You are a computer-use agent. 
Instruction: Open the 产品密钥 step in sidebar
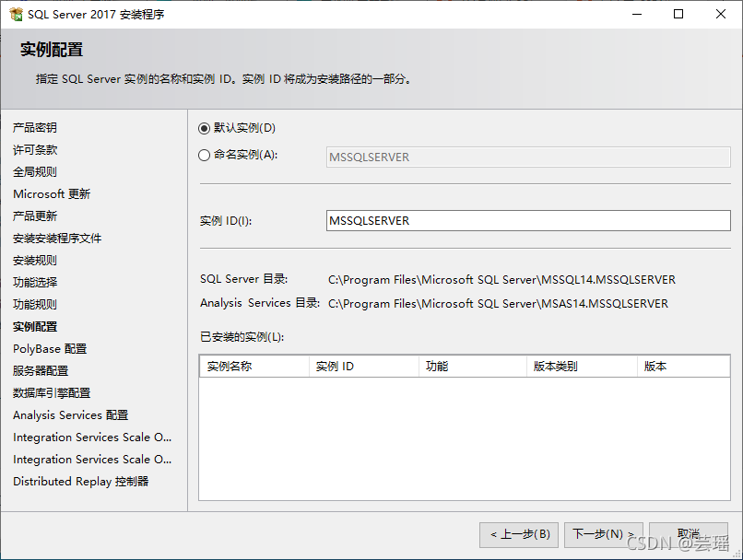click(x=35, y=128)
